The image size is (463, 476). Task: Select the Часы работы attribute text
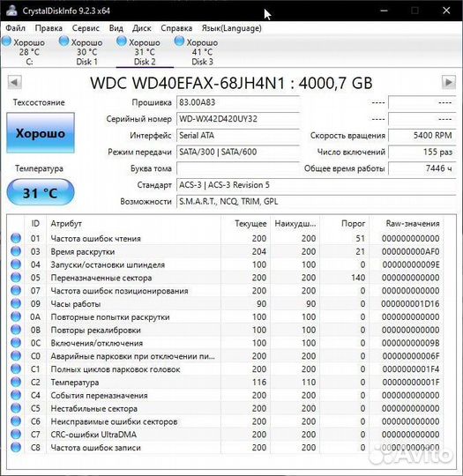(76, 304)
